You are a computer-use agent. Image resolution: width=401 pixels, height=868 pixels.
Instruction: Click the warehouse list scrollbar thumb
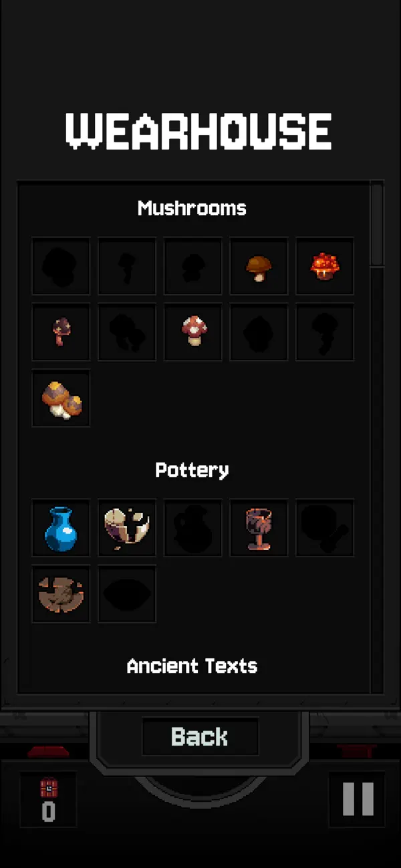pyautogui.click(x=377, y=225)
